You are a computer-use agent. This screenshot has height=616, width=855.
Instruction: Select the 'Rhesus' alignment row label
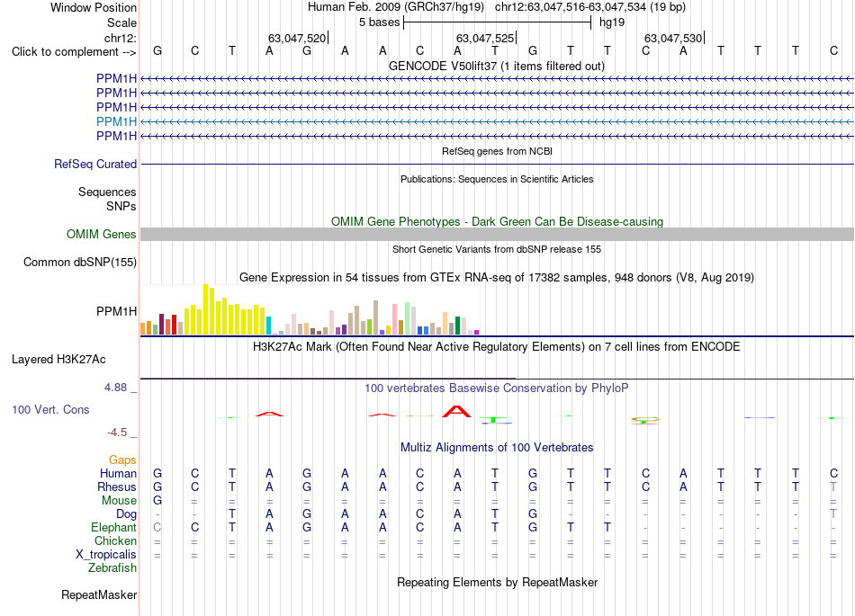tap(117, 487)
